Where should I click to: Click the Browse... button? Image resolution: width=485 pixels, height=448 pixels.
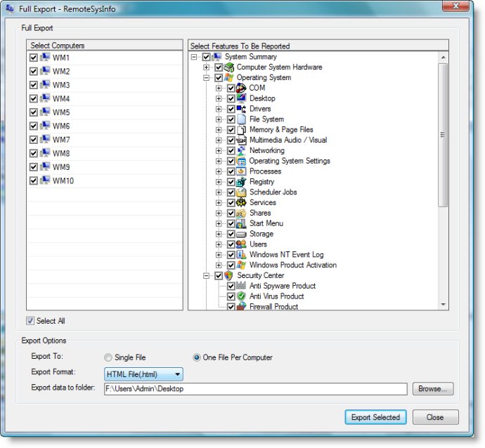click(x=433, y=389)
